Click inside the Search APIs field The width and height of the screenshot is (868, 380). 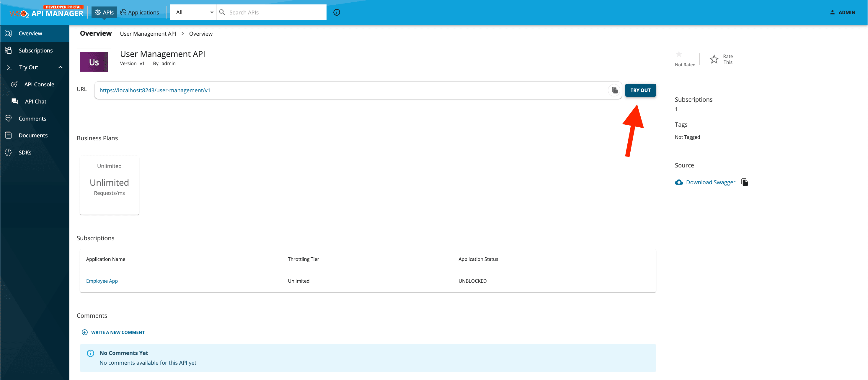[x=271, y=12]
